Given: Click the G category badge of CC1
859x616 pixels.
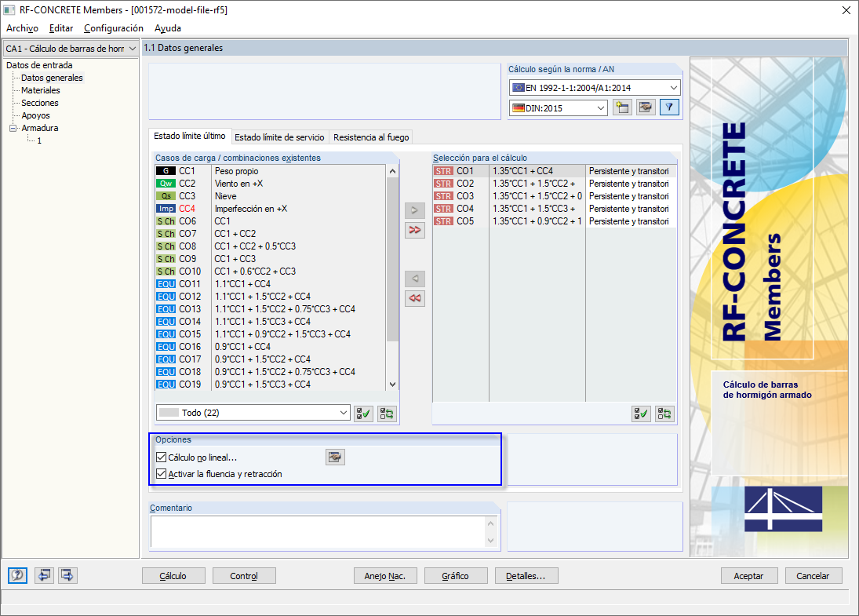Looking at the screenshot, I should (x=166, y=171).
